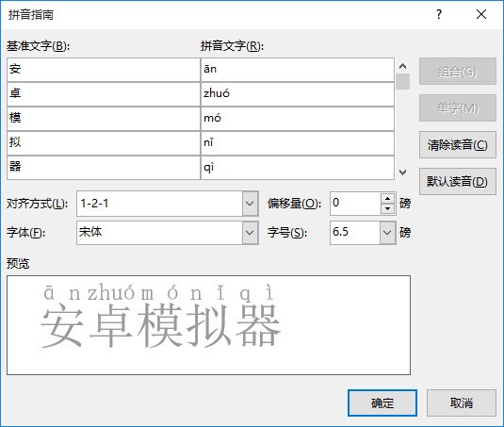Screen dimensions: 504x427
Task: Open the 对齐方式 dropdown arrow
Action: [250, 204]
